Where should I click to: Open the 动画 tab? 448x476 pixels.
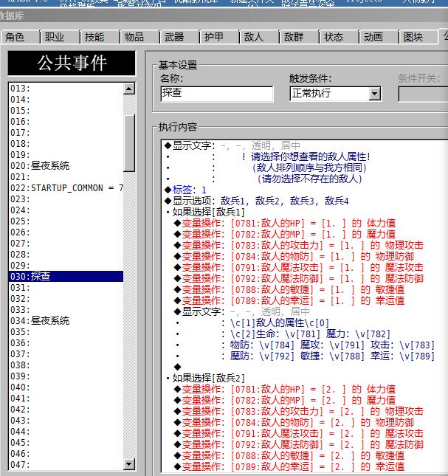click(379, 38)
